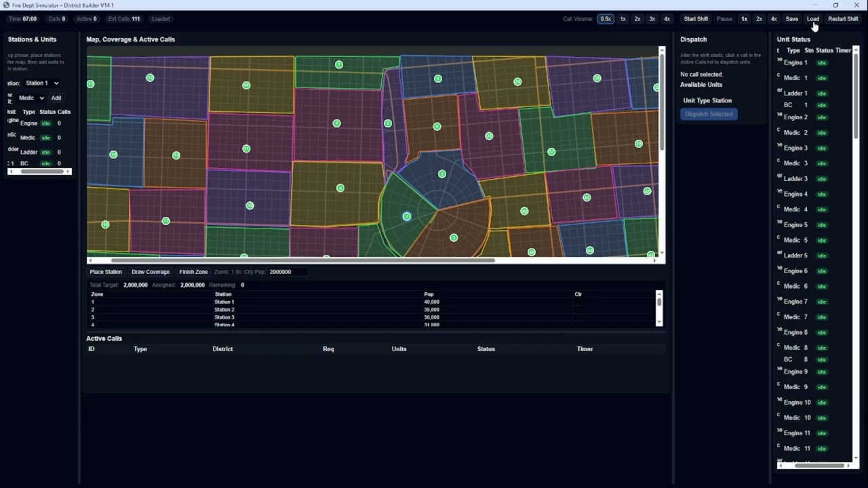Click the 40,000 population value
Screen dimensions: 868x488
431,302
